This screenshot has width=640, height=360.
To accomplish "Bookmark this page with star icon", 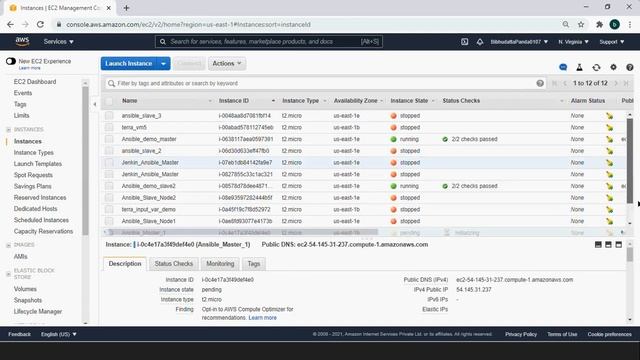I will point(581,24).
